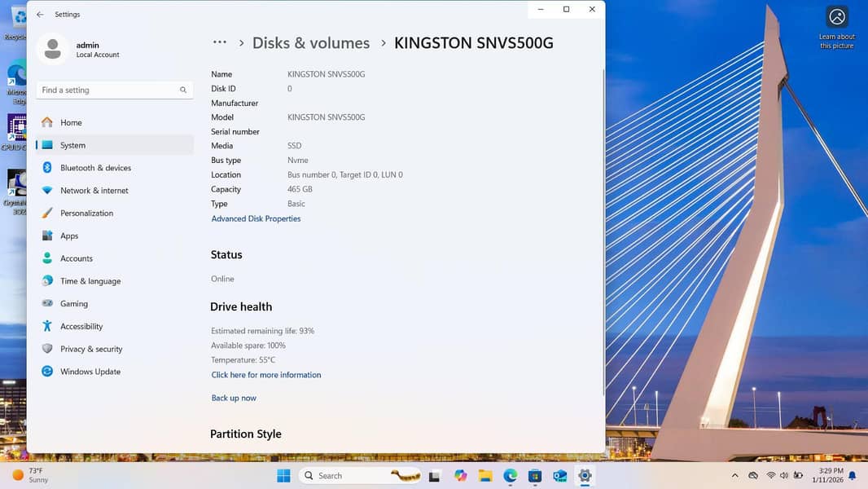The image size is (868, 489).
Task: Open Copilot from the taskbar
Action: [460, 475]
